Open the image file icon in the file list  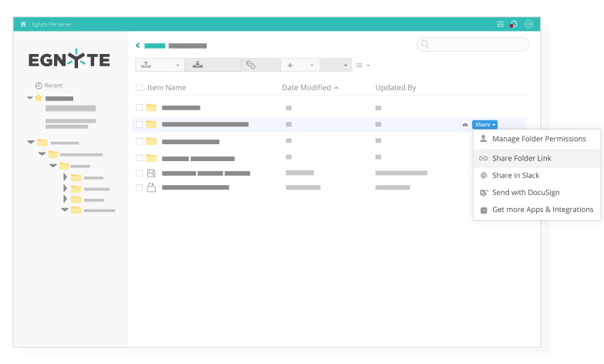tap(151, 174)
